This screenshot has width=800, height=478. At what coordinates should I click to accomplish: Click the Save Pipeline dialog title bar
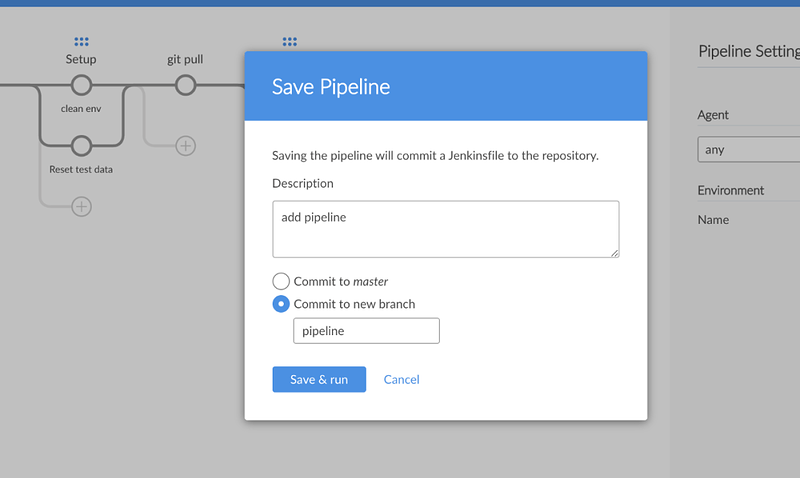point(446,86)
